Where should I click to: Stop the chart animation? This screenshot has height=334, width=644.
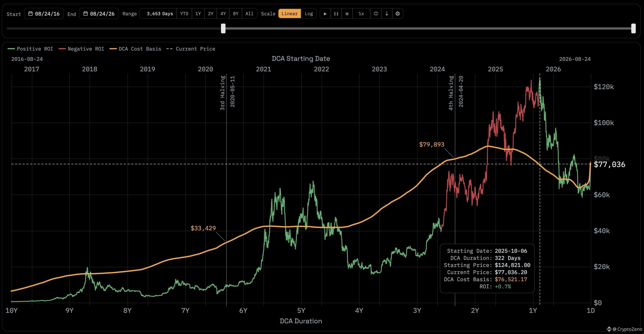pos(347,13)
